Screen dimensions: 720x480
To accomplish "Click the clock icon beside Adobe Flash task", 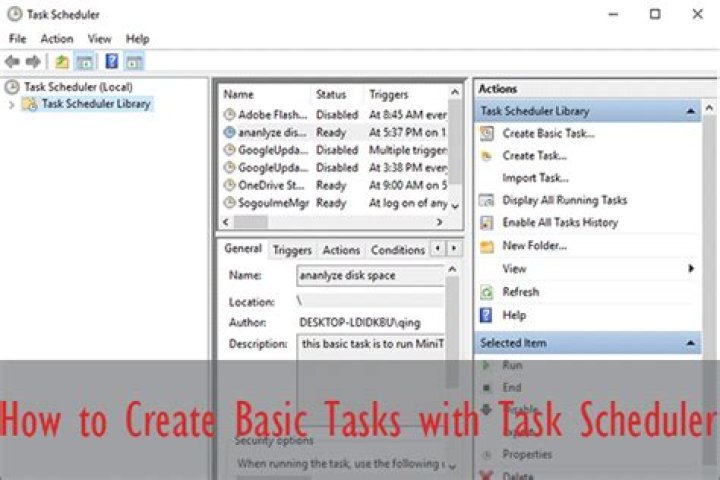I will coord(230,114).
